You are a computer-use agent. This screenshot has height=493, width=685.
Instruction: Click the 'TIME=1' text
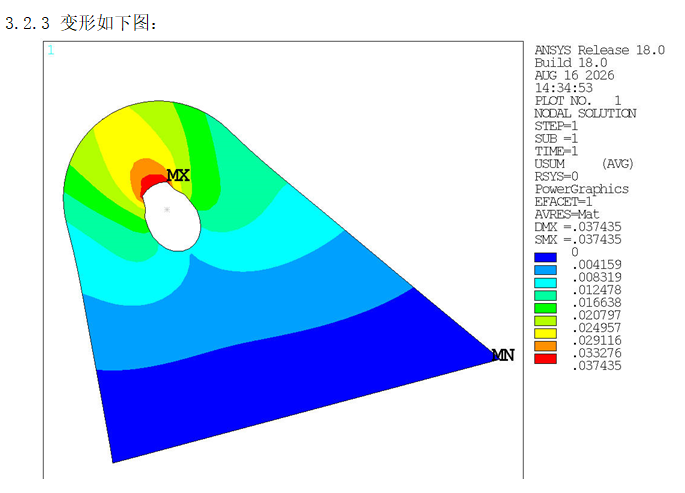point(556,151)
